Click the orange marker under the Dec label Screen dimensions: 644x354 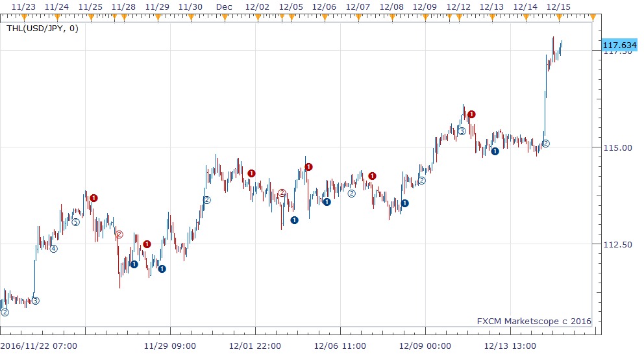(224, 18)
